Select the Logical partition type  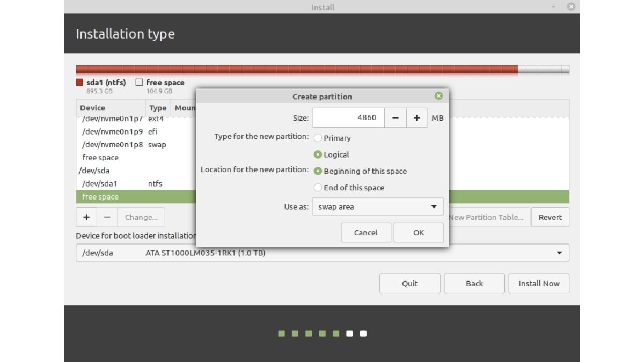[x=318, y=154]
